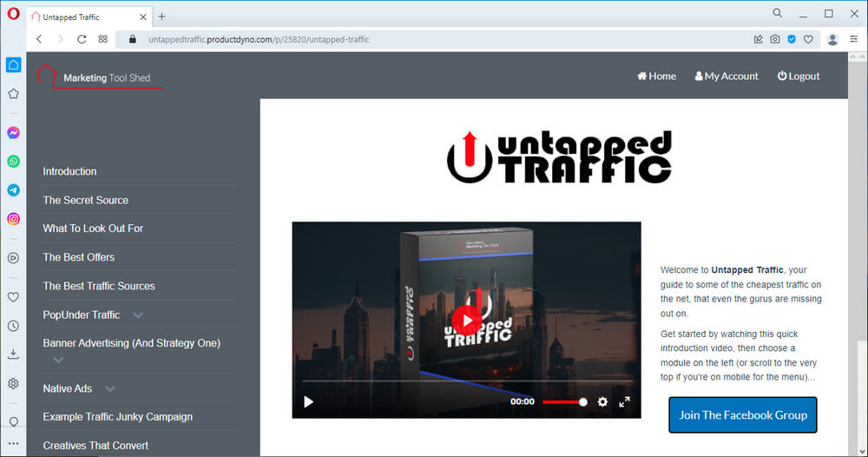Open What To Look Out For module
868x457 pixels.
click(93, 228)
